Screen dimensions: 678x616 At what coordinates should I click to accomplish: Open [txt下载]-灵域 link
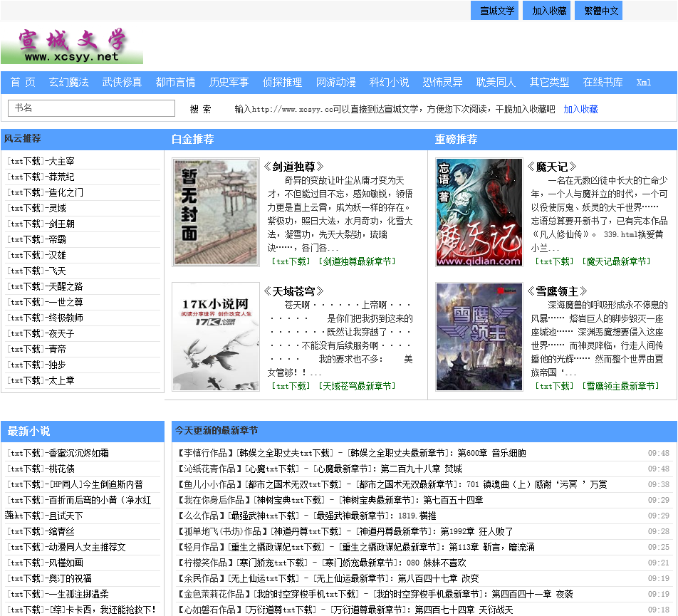36,208
